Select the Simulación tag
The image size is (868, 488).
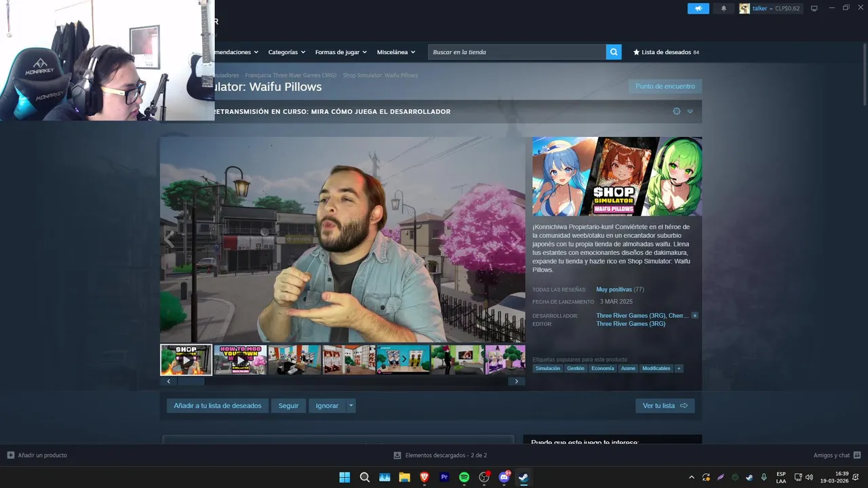pyautogui.click(x=547, y=369)
